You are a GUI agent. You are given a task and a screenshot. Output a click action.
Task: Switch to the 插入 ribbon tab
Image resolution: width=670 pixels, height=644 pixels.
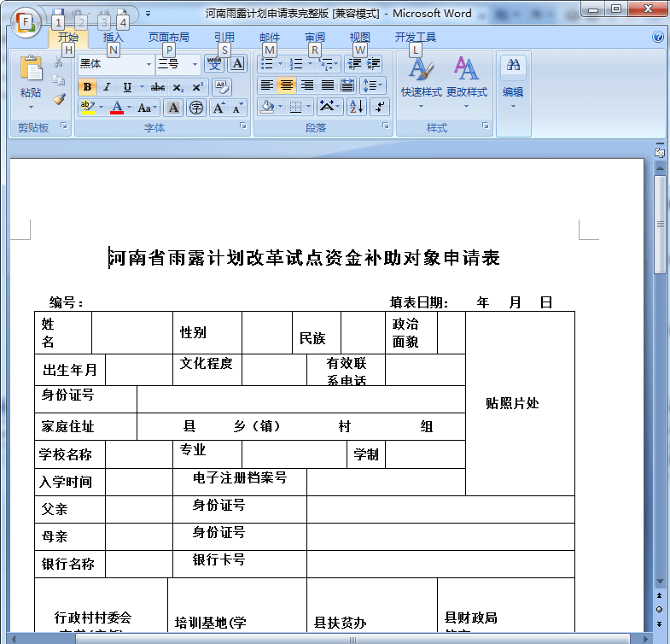coord(114,38)
